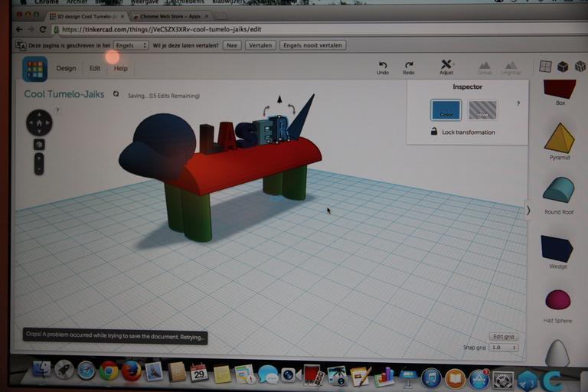Choose the Half Sphere shape

coord(557,299)
